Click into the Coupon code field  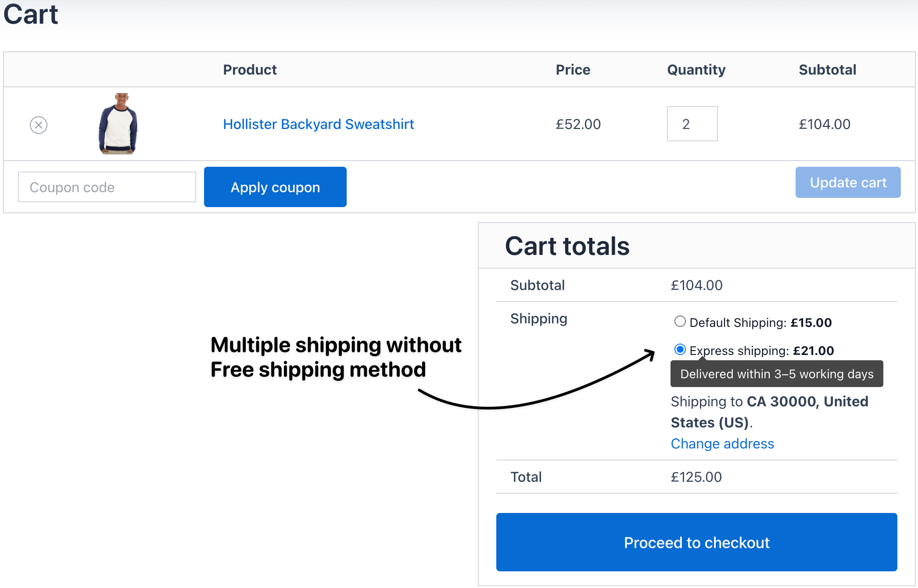pos(107,187)
